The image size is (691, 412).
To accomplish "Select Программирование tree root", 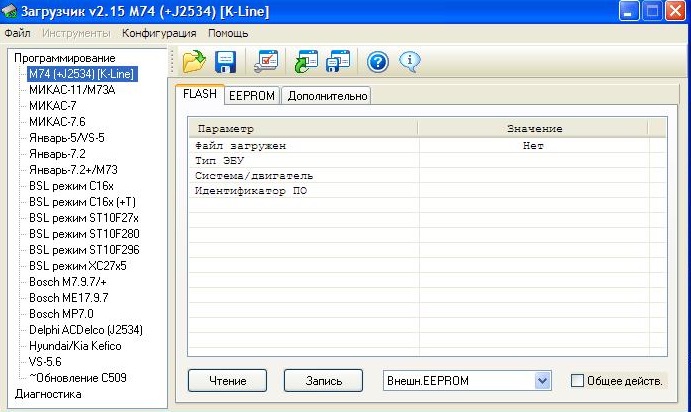I will 65,58.
